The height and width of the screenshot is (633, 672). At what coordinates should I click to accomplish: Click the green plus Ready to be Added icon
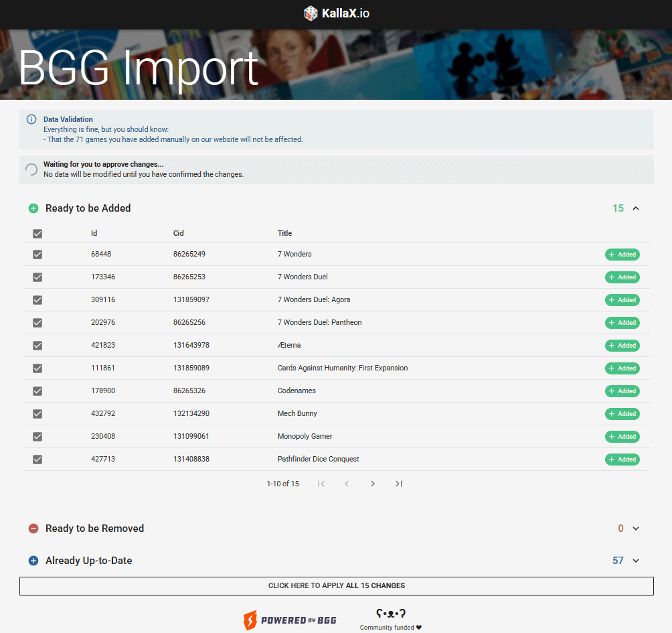[33, 208]
